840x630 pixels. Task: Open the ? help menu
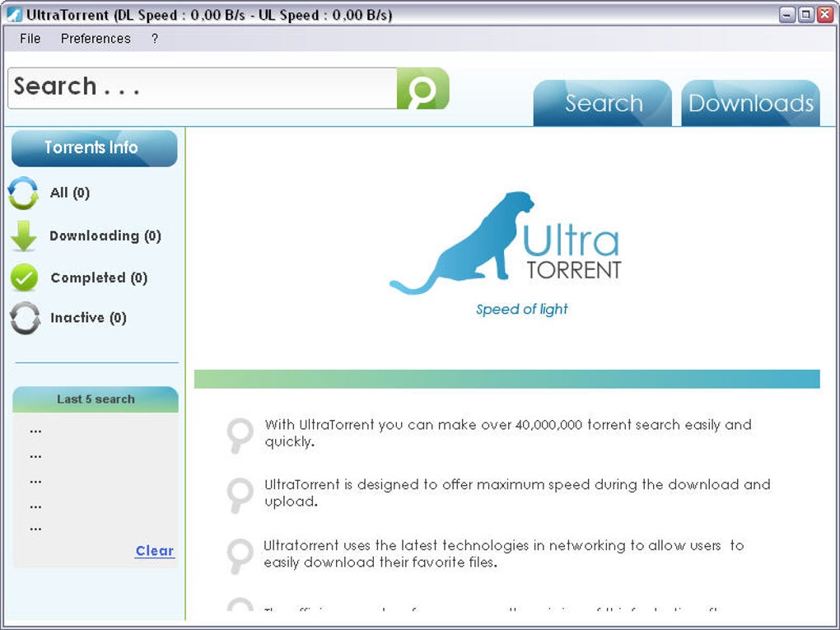click(155, 39)
